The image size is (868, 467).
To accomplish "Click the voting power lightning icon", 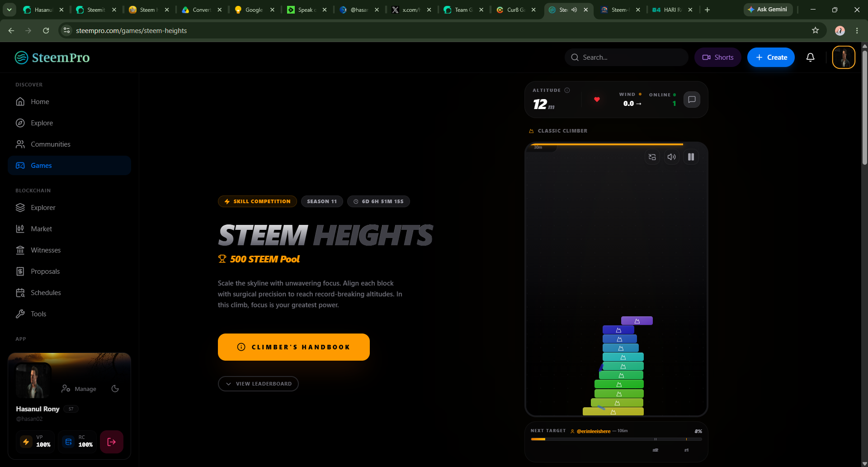I will [x=26, y=442].
